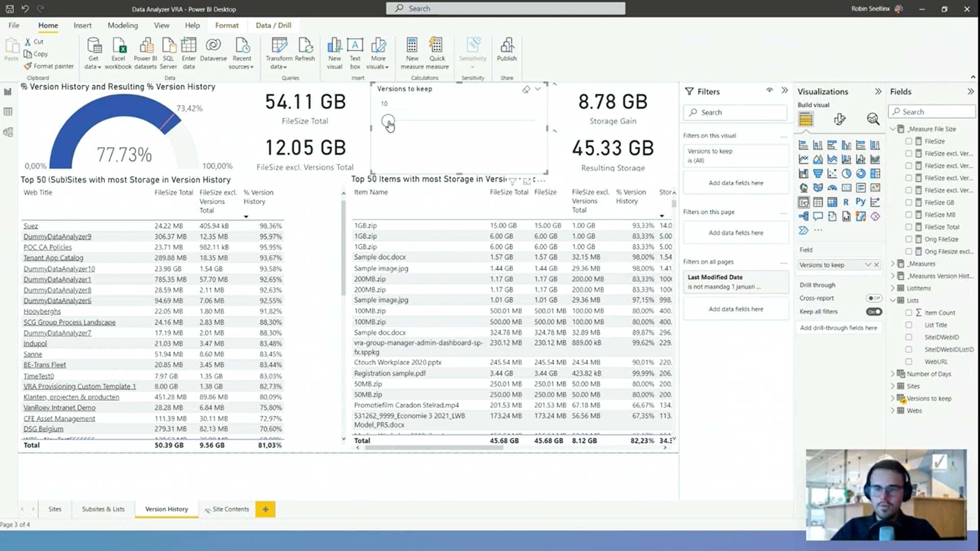Open the View ribbon tab

tap(161, 25)
